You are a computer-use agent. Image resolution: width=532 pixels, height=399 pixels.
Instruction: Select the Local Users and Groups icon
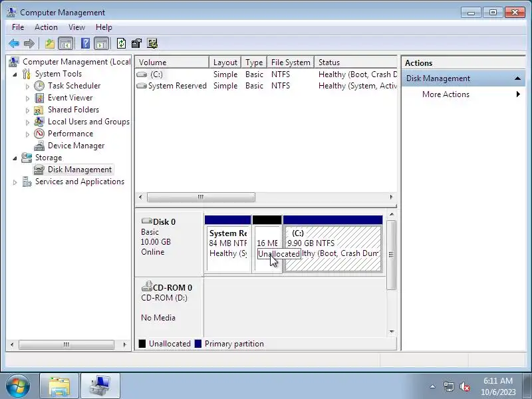(39, 122)
